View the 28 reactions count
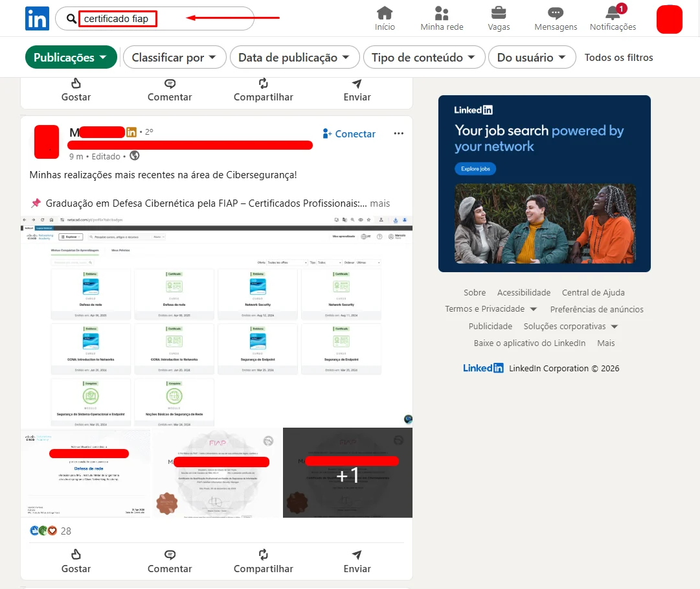700x589 pixels. 66,531
